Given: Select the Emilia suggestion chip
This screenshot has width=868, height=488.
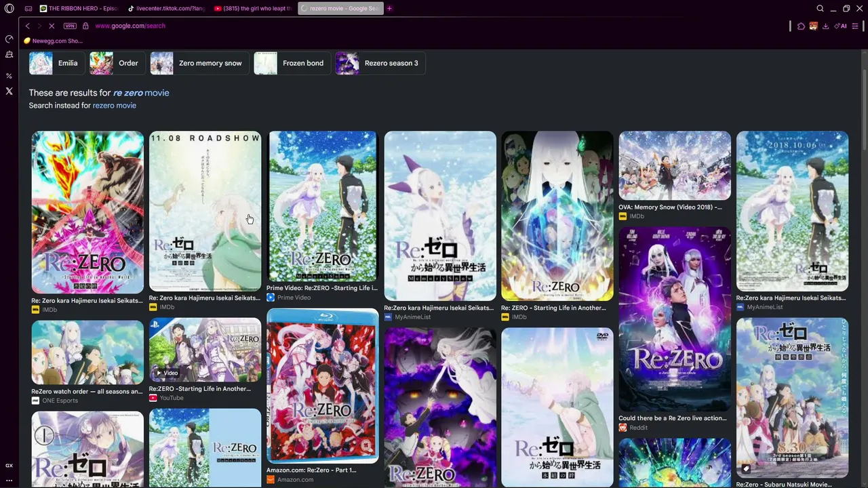Looking at the screenshot, I should pyautogui.click(x=57, y=63).
